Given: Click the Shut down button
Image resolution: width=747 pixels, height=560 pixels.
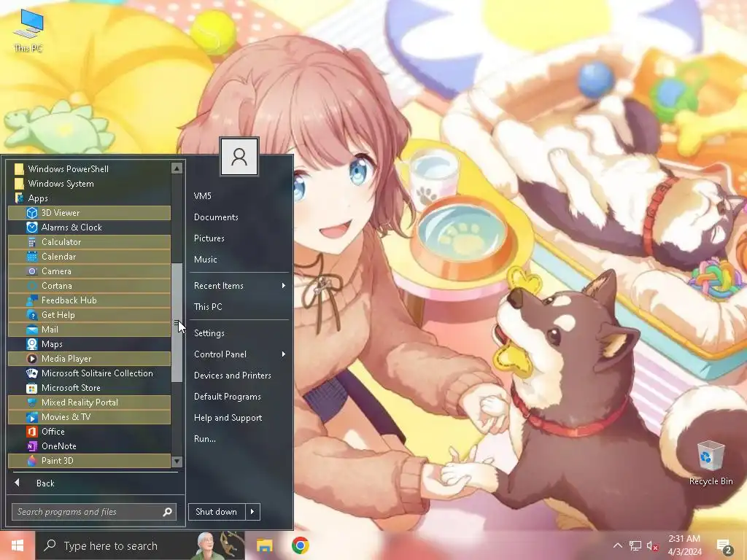Looking at the screenshot, I should click(x=217, y=512).
